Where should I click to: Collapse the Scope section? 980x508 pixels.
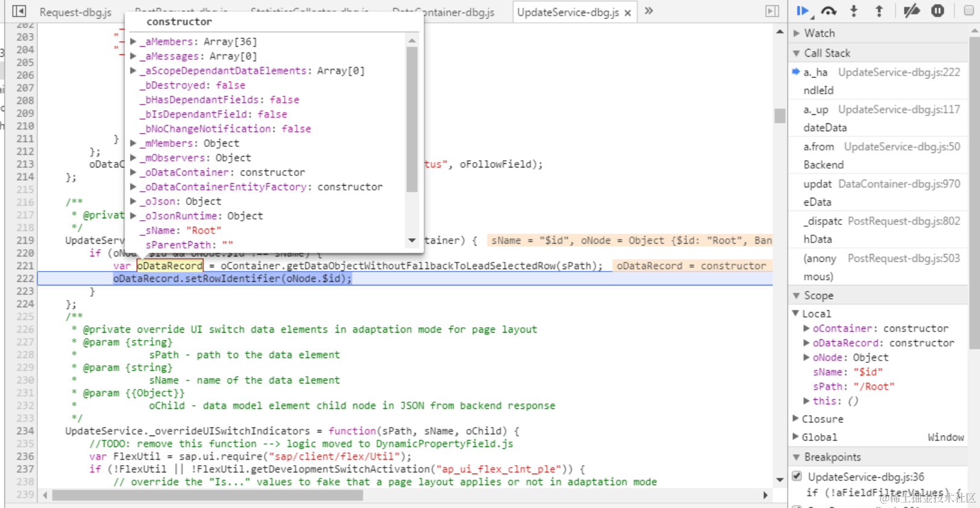[x=797, y=296]
